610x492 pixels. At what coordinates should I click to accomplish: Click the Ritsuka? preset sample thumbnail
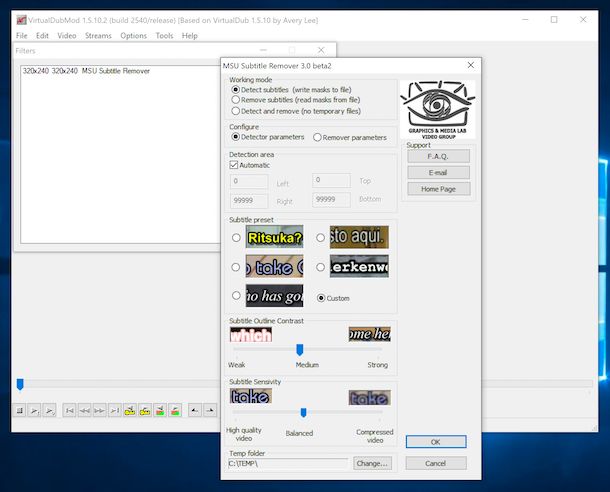tap(274, 237)
